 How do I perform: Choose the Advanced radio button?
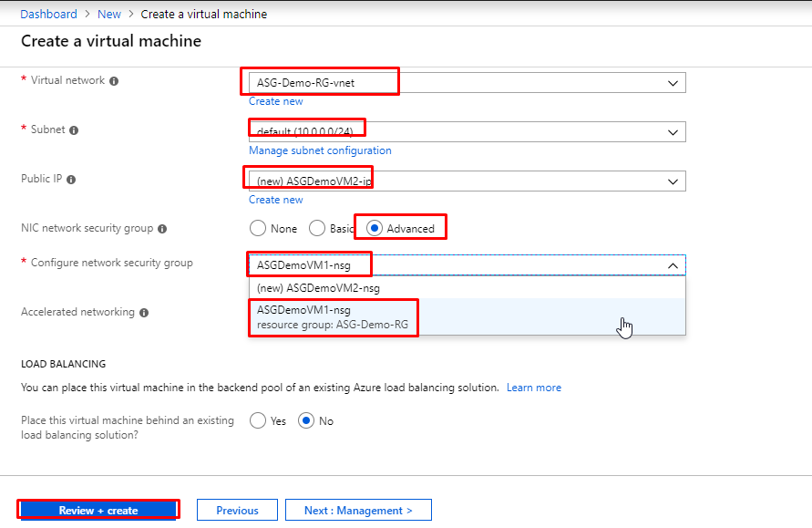tap(375, 228)
